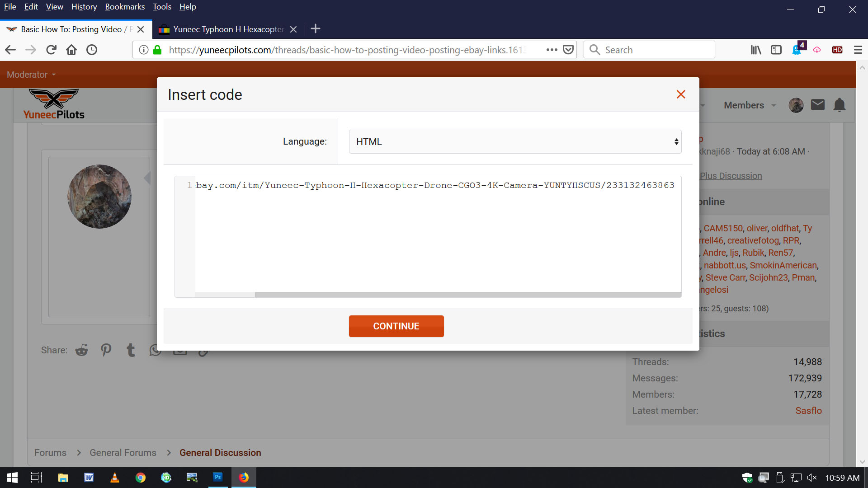Image resolution: width=868 pixels, height=488 pixels.
Task: Go forward in browser history
Action: [31, 50]
